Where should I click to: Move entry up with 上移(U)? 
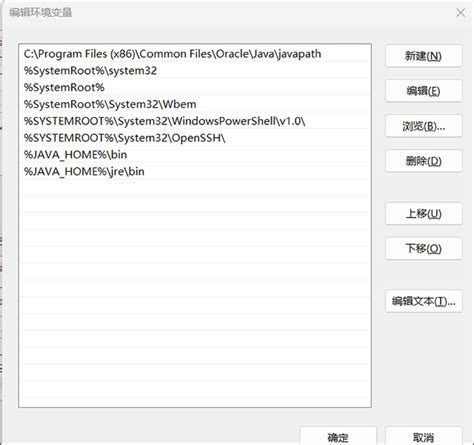tap(423, 213)
